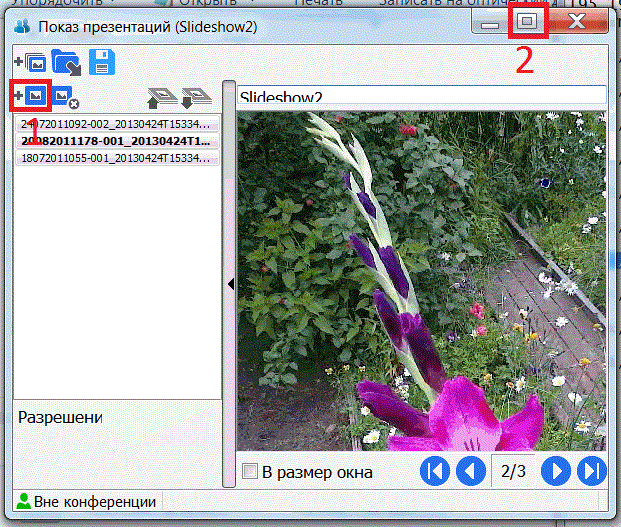Screen dimensions: 621x527
Task: Click the 2/3 slide counter
Action: point(513,471)
